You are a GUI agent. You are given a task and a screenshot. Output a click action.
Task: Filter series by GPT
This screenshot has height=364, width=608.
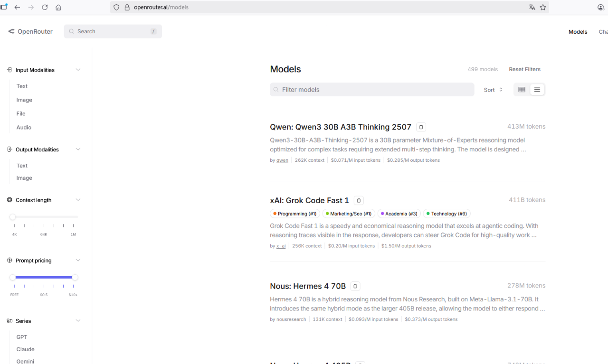point(22,337)
